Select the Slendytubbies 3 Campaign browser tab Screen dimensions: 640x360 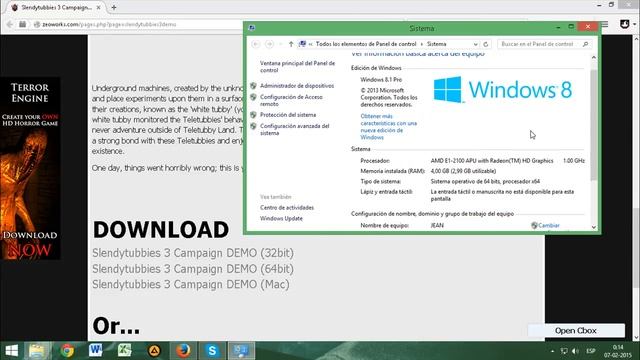[x=56, y=7]
